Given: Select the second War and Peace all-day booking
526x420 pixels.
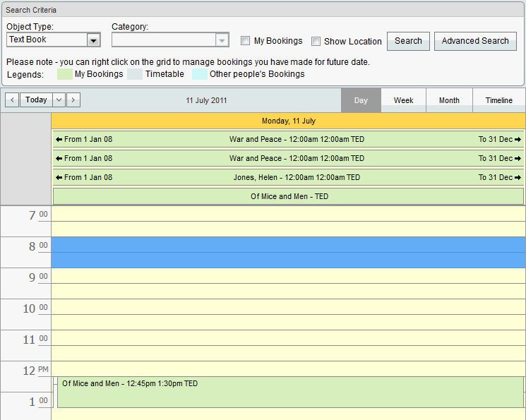Looking at the screenshot, I should pos(289,158).
